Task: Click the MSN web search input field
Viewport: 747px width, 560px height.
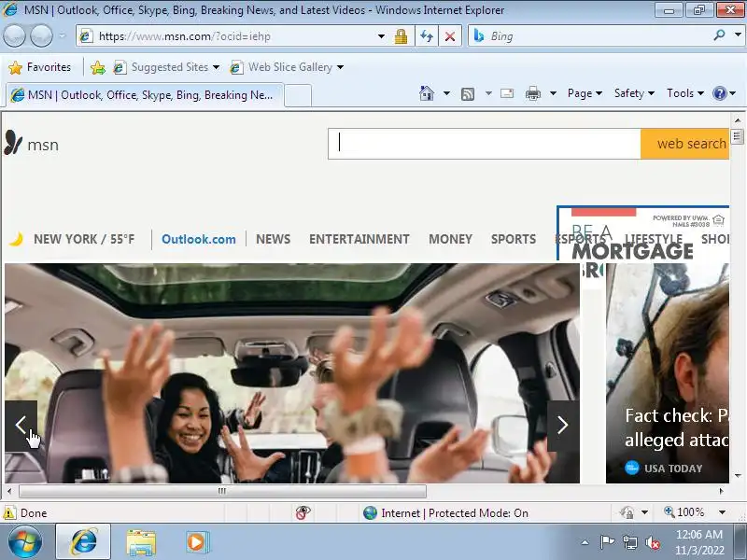Action: point(484,144)
